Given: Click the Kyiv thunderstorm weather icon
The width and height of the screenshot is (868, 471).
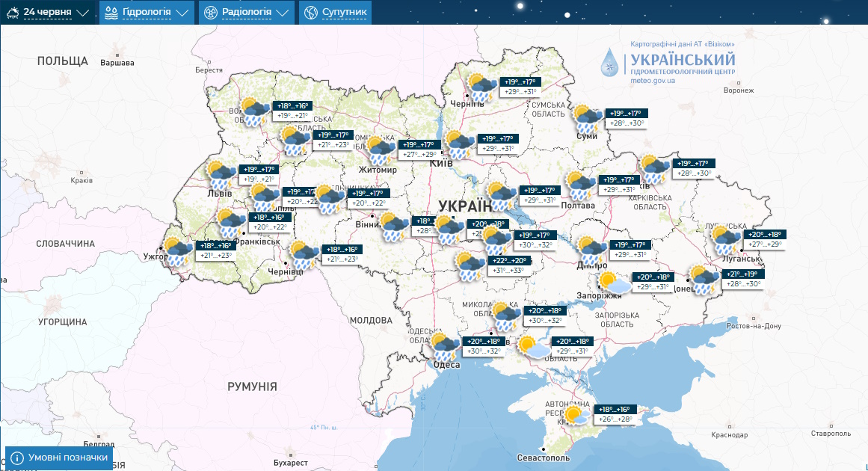Looking at the screenshot, I should pos(460,144).
